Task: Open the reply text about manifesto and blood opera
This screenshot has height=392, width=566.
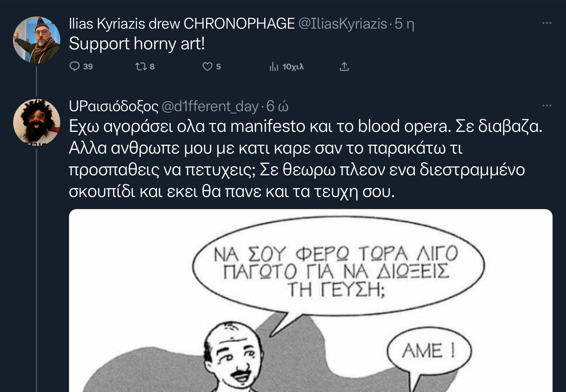Action: (306, 159)
